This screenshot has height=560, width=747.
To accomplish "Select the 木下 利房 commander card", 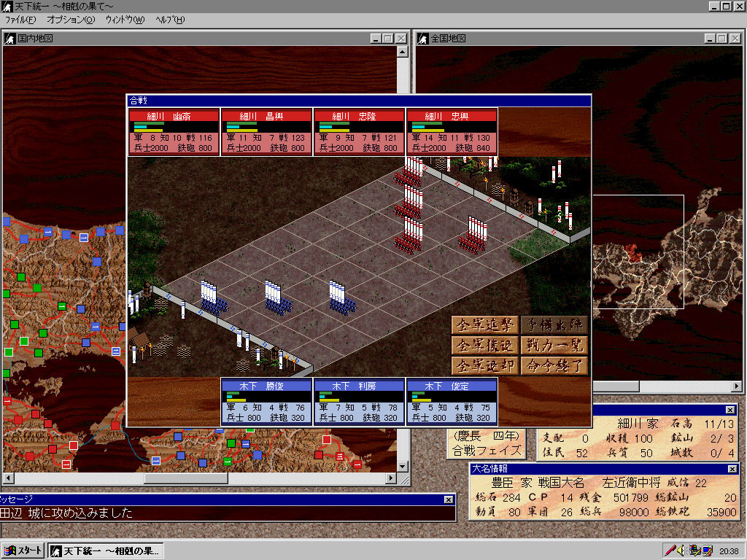I will [x=359, y=401].
